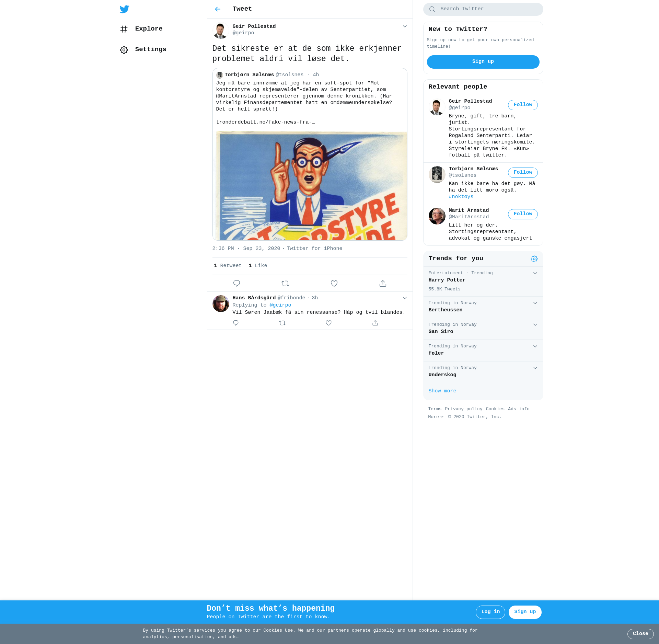This screenshot has width=659, height=644.
Task: View the 1 Like count
Action: (258, 266)
